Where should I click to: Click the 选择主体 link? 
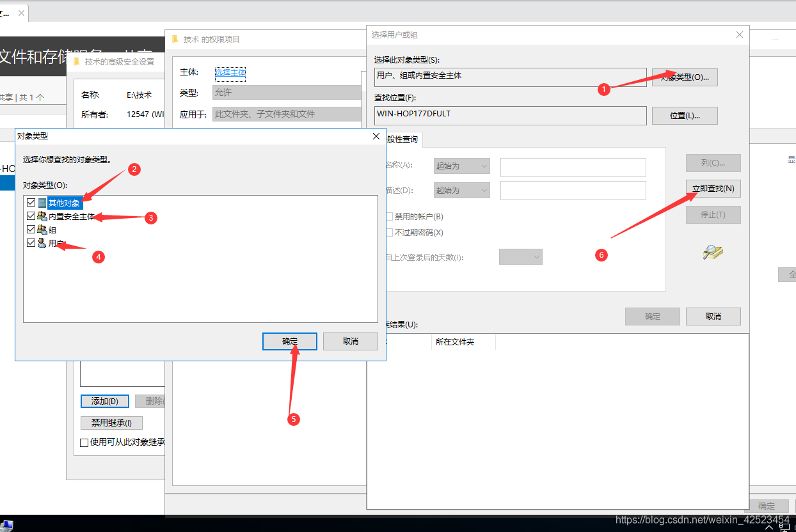(x=230, y=73)
